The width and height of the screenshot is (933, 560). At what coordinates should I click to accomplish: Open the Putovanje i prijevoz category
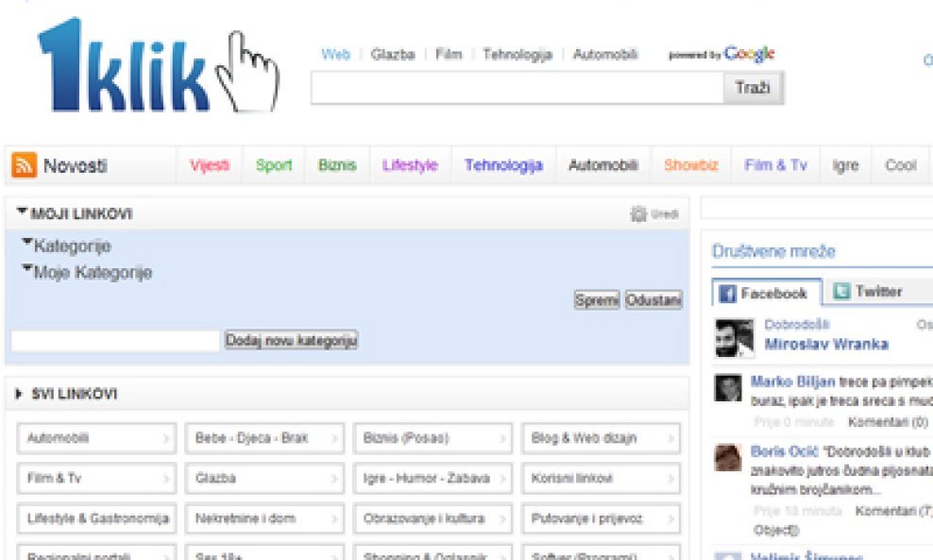point(601,518)
